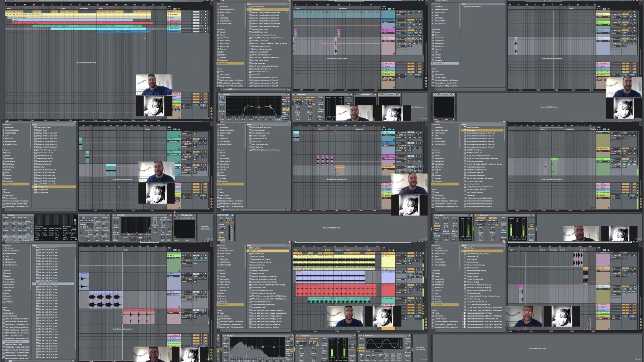Open FX 10 All Ins dropdown, middle-left window
Viewport: 644px width, 362px height.
click(x=187, y=139)
